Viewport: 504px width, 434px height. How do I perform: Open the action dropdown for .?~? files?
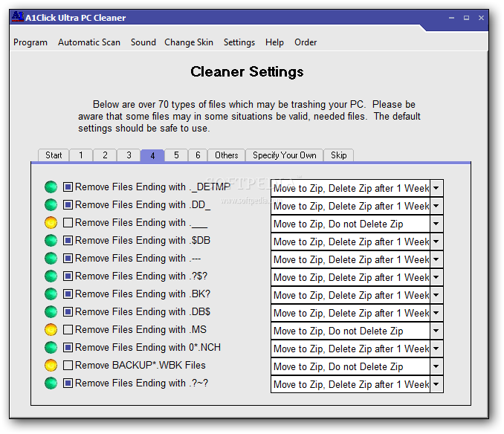pyautogui.click(x=436, y=384)
